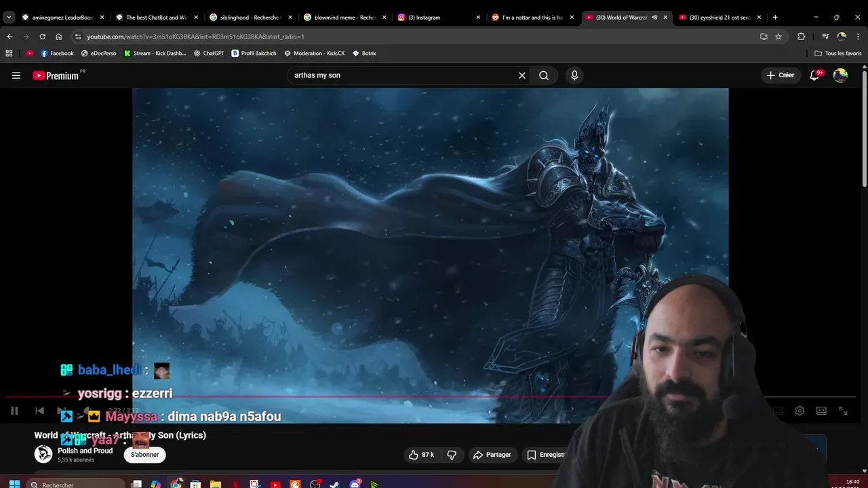Open the YouTube hamburger guide menu
868x488 pixels.
coord(16,75)
